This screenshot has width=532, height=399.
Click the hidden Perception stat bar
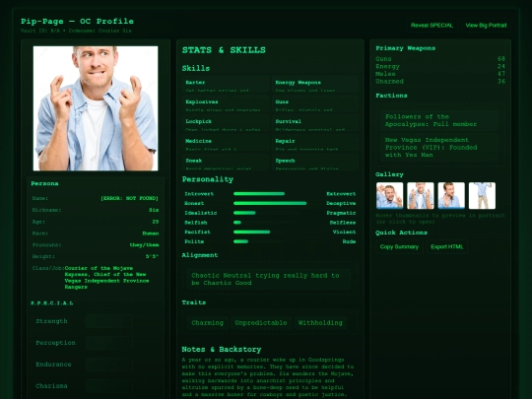coord(108,343)
